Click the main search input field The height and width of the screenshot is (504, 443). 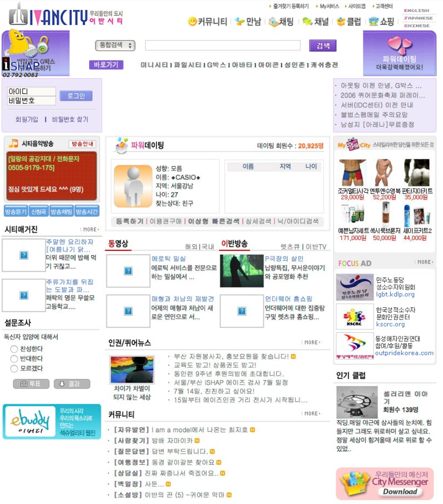tap(222, 45)
